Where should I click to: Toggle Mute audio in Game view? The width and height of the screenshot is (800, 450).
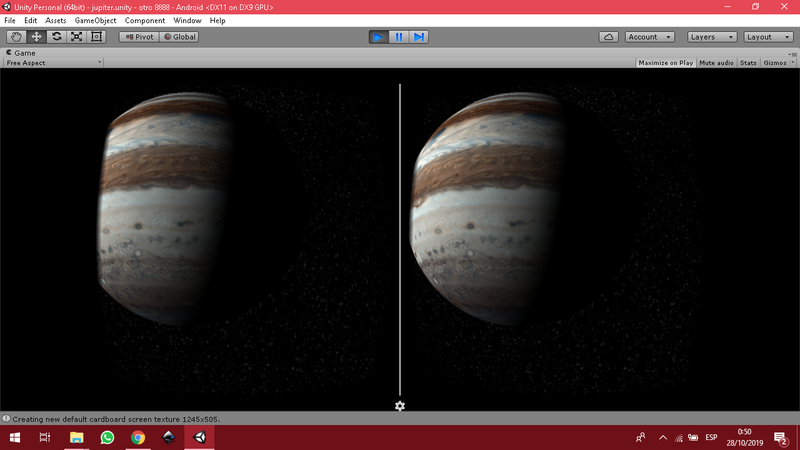(x=716, y=62)
